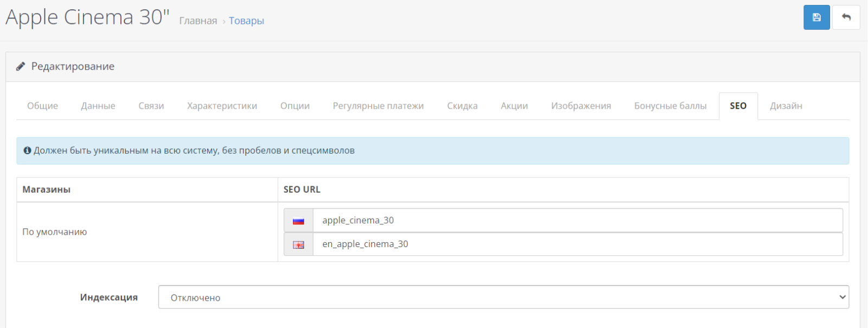
Task: Go to the Скидка tab
Action: (x=462, y=106)
